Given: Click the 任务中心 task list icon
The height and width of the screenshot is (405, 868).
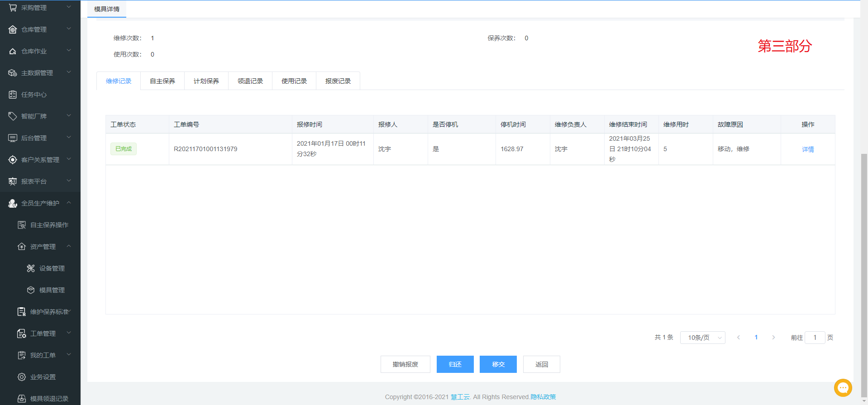Looking at the screenshot, I should [x=13, y=95].
